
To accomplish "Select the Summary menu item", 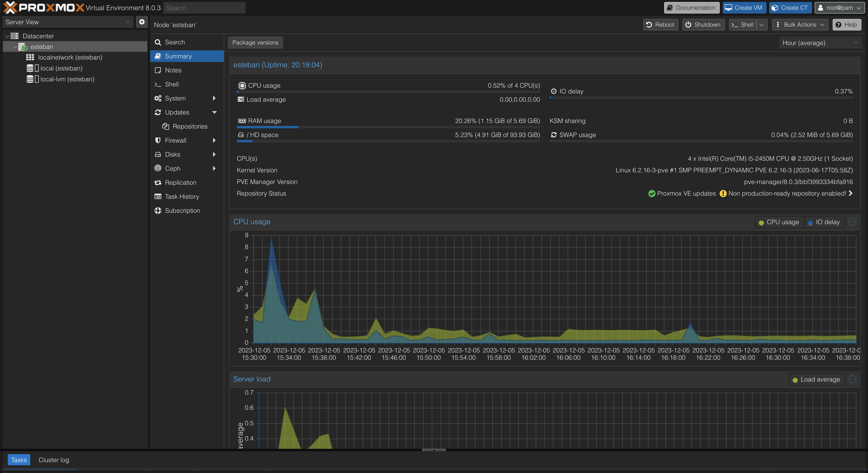I will coord(187,56).
